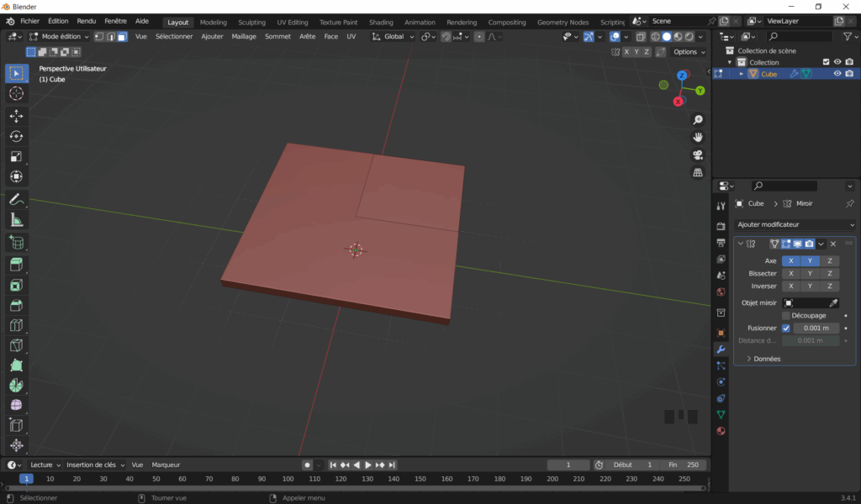Open Insertion de clés dropdown
The height and width of the screenshot is (504, 861).
(x=96, y=465)
